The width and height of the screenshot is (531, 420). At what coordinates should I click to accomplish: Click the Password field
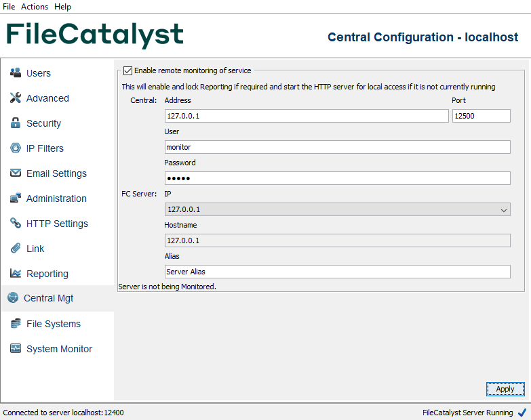[337, 178]
